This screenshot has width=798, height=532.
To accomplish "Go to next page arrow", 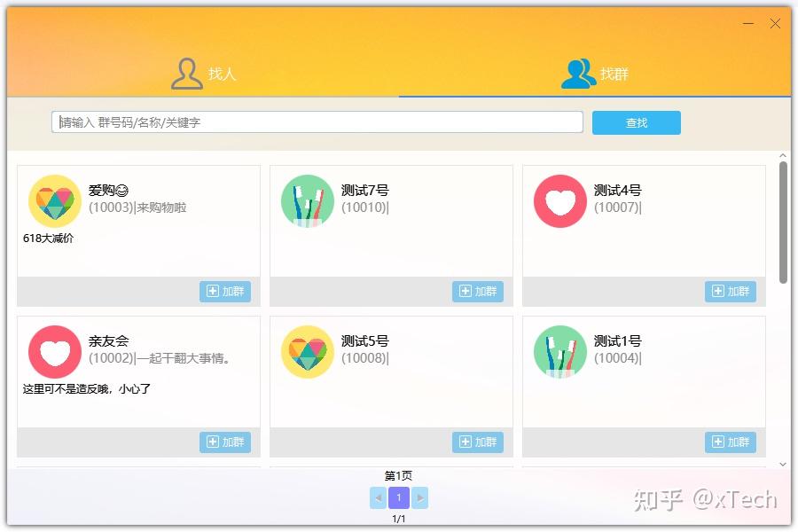I will pyautogui.click(x=420, y=498).
